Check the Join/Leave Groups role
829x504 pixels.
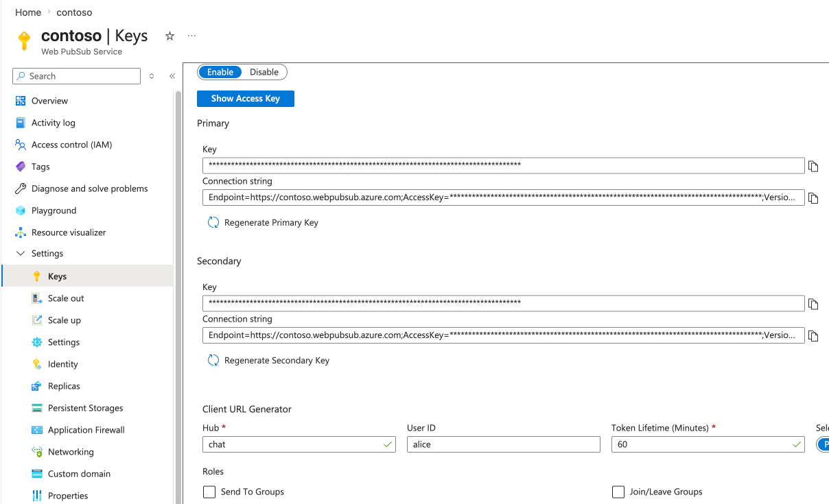coord(618,492)
